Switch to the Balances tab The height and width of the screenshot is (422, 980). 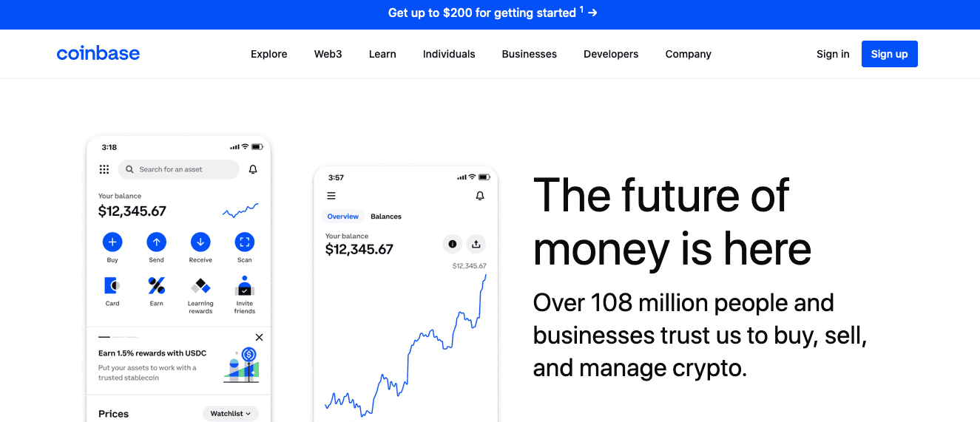[386, 217]
